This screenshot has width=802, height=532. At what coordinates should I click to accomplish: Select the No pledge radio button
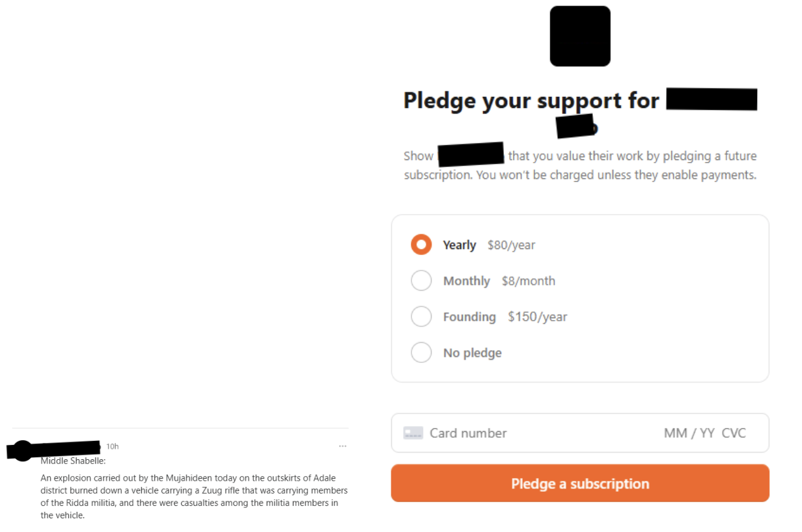[421, 352]
